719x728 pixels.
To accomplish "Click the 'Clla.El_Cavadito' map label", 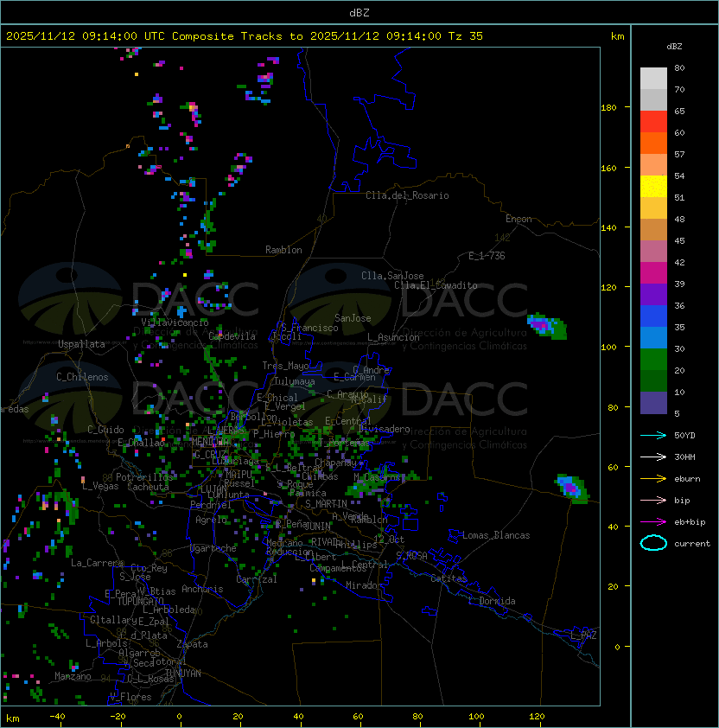I will click(x=436, y=285).
